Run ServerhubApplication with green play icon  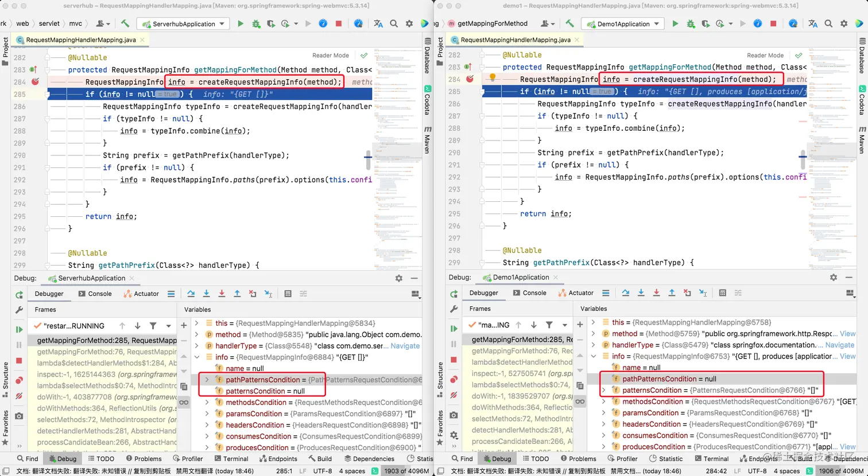241,24
